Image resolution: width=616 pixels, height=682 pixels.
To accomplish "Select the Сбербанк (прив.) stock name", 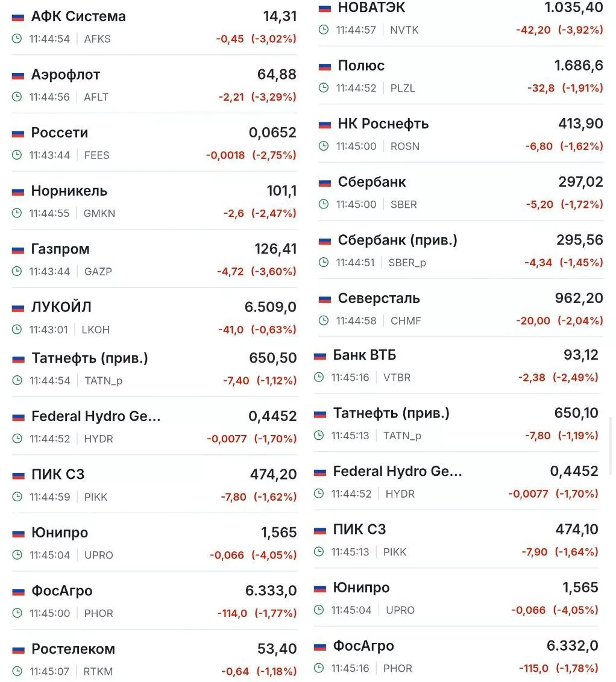I will pyautogui.click(x=397, y=240).
